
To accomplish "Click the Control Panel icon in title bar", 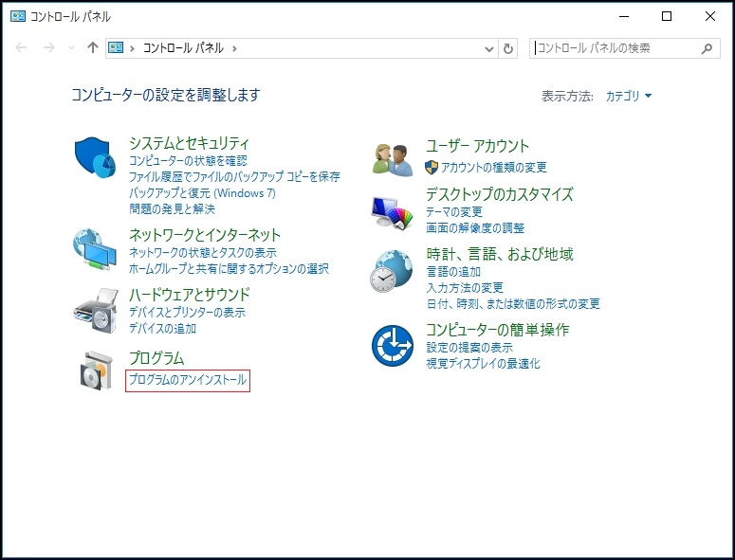I will (18, 16).
